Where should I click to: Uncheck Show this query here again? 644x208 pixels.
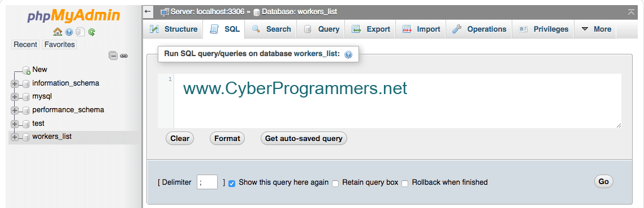click(232, 183)
